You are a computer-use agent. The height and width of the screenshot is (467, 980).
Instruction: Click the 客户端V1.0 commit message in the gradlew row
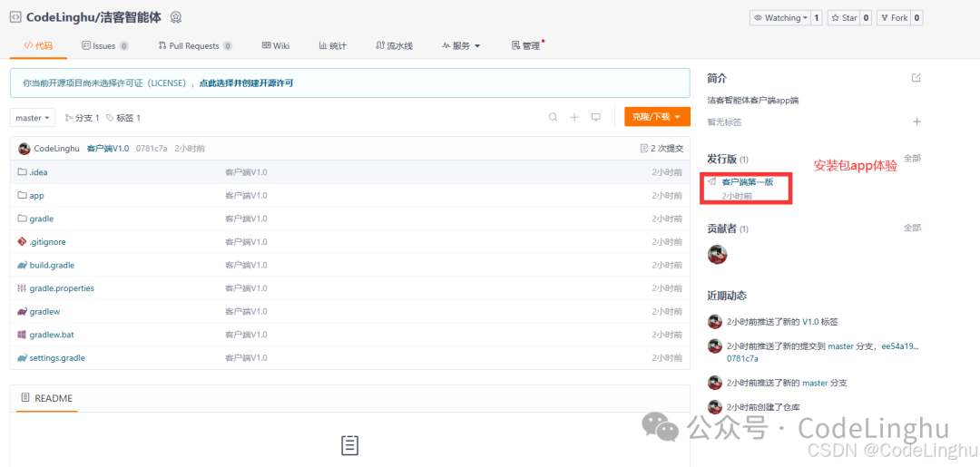pyautogui.click(x=246, y=311)
